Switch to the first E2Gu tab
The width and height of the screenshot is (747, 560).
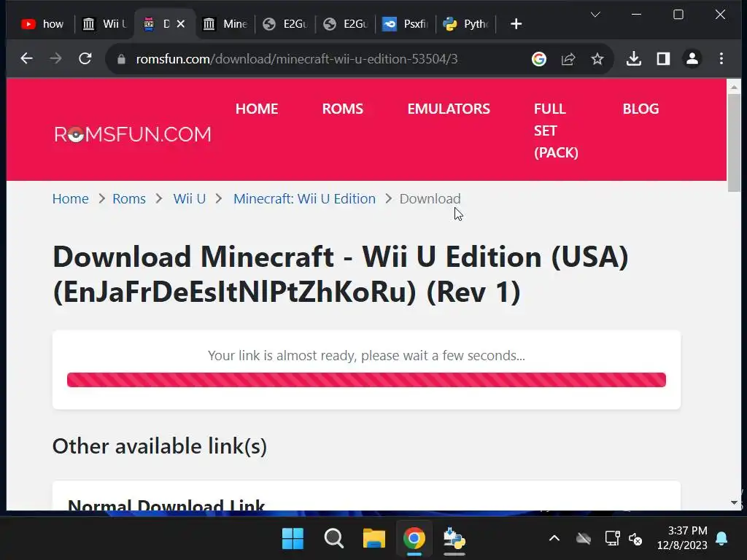tap(285, 24)
